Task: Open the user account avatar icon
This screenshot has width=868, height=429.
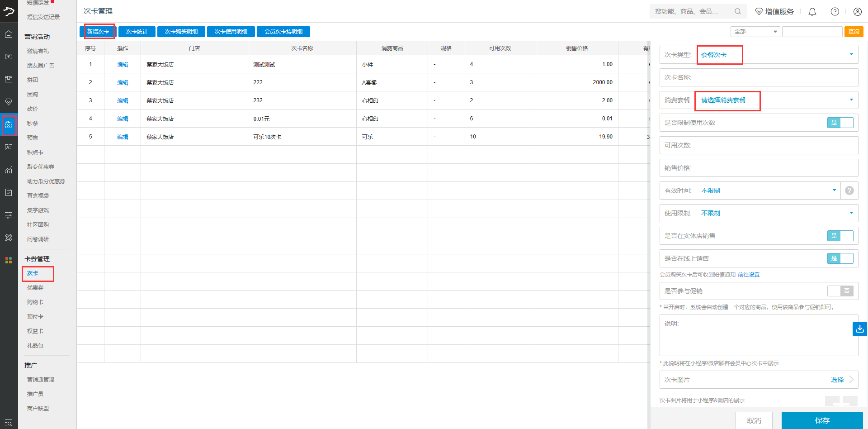Action: (857, 12)
